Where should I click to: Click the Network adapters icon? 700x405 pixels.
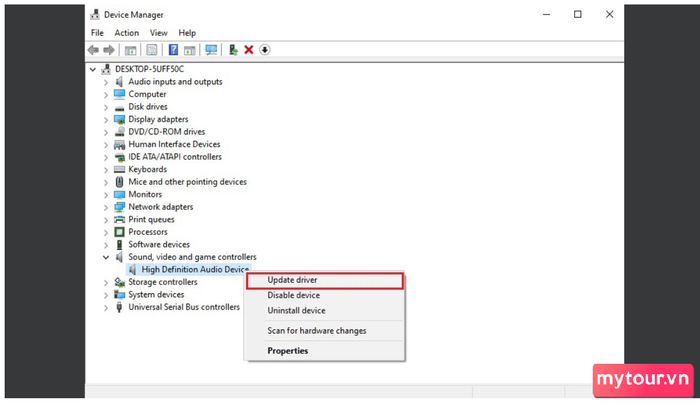pos(119,207)
